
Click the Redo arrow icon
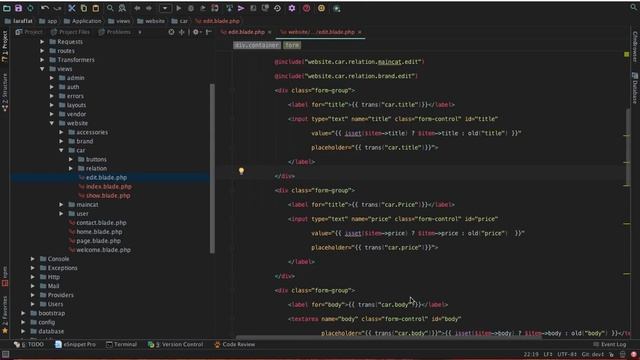click(x=57, y=8)
